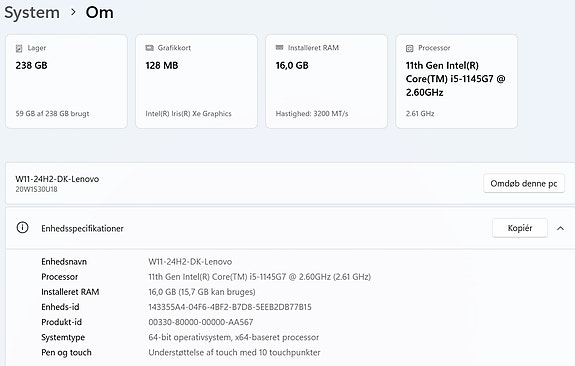Screen dimensions: 575x366
Task: Click the Om breadcrumb title
Action: point(99,12)
